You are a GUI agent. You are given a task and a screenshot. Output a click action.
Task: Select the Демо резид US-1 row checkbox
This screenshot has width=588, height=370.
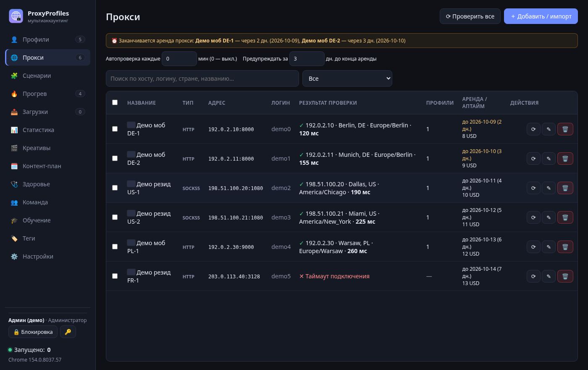tap(115, 188)
